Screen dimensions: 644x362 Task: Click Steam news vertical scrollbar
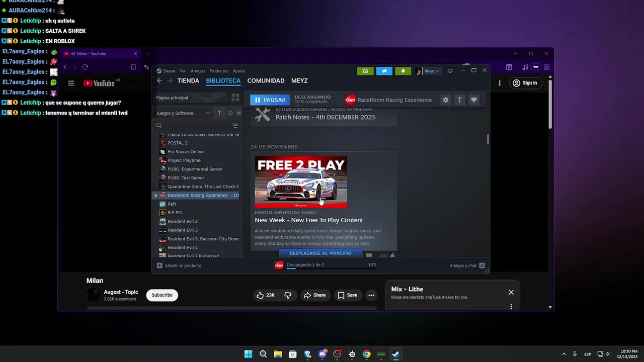(x=488, y=139)
